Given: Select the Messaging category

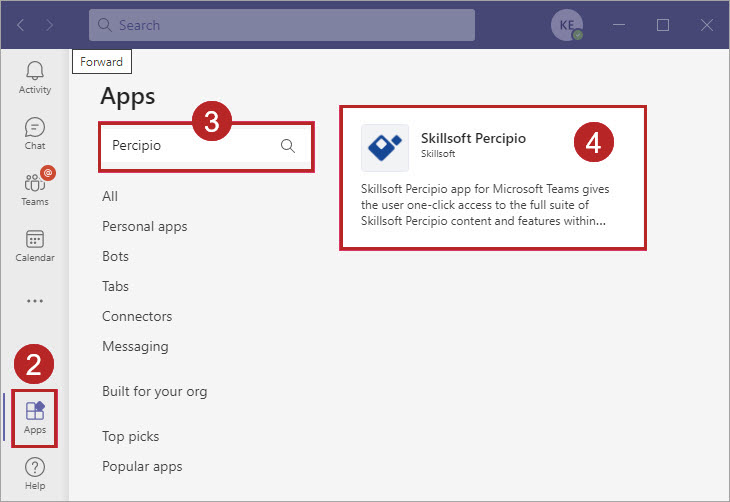Looking at the screenshot, I should click(x=135, y=347).
